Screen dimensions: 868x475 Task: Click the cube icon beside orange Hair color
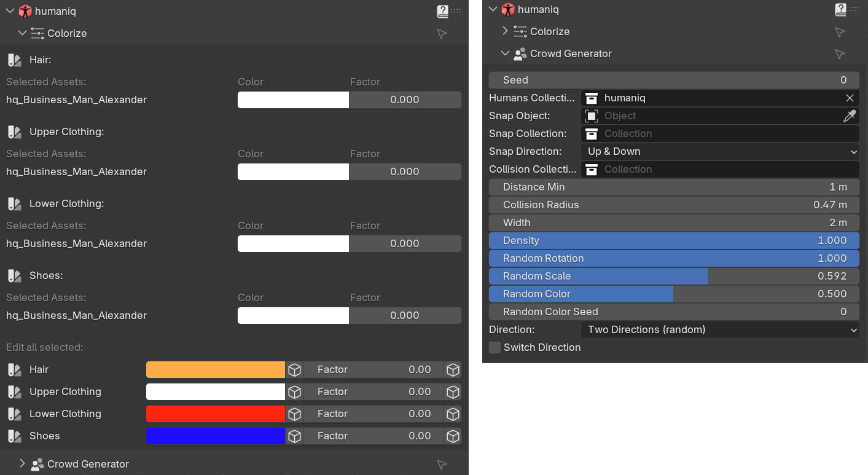[294, 369]
